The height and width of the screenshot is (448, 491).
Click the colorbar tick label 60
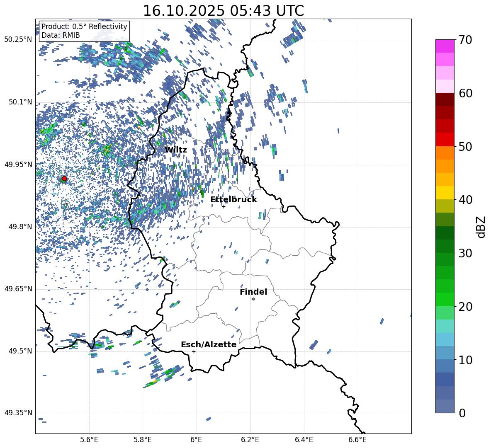coord(465,93)
